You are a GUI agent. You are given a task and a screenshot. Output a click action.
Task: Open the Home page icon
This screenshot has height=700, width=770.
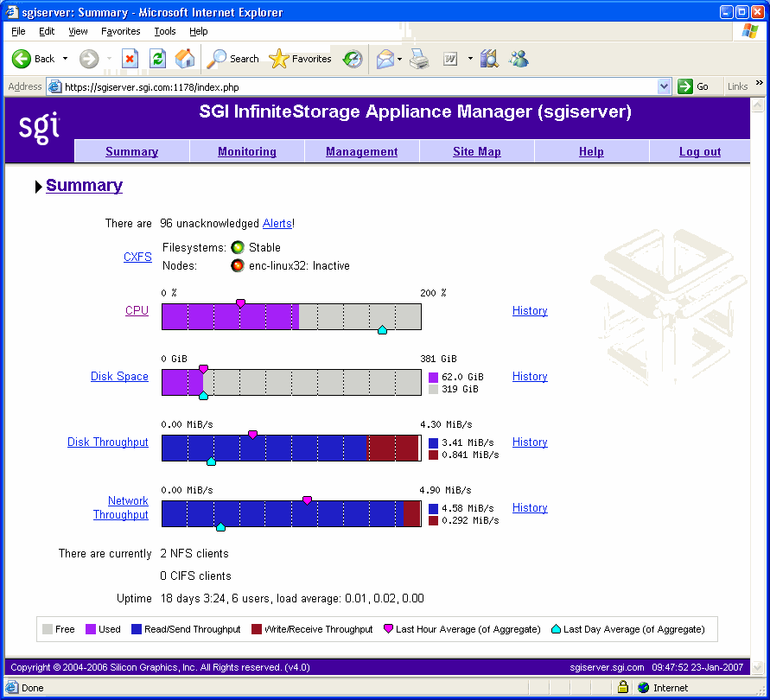point(185,59)
